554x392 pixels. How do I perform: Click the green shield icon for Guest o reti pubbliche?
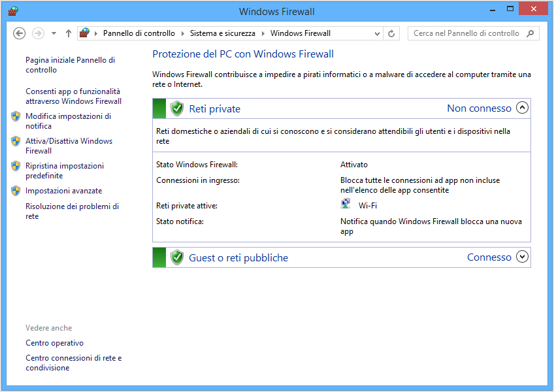(177, 257)
